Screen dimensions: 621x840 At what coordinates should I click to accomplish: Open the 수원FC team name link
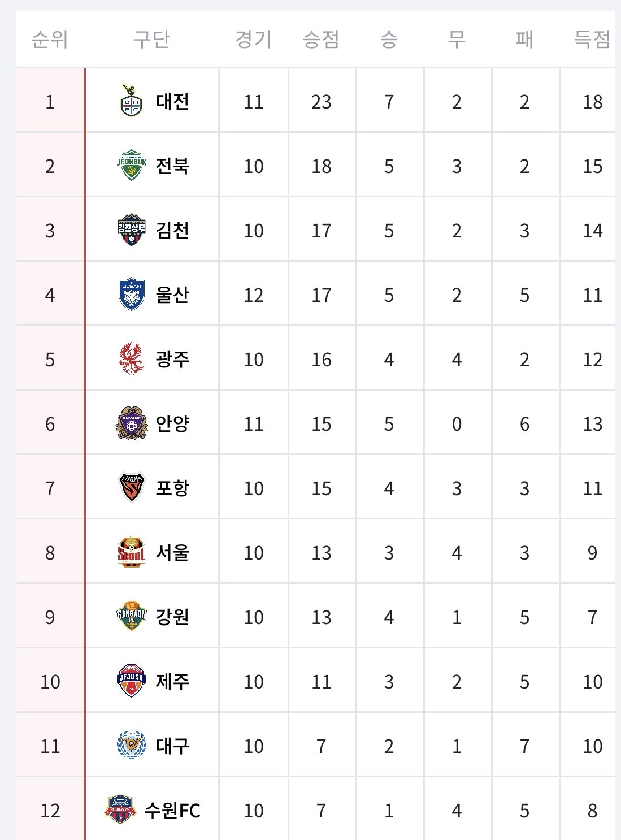tap(172, 811)
